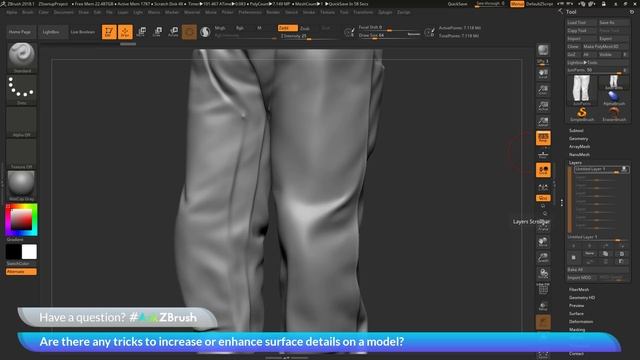Screen dimensions: 640x360
Task: Enable Zadd mode
Action: (x=287, y=28)
